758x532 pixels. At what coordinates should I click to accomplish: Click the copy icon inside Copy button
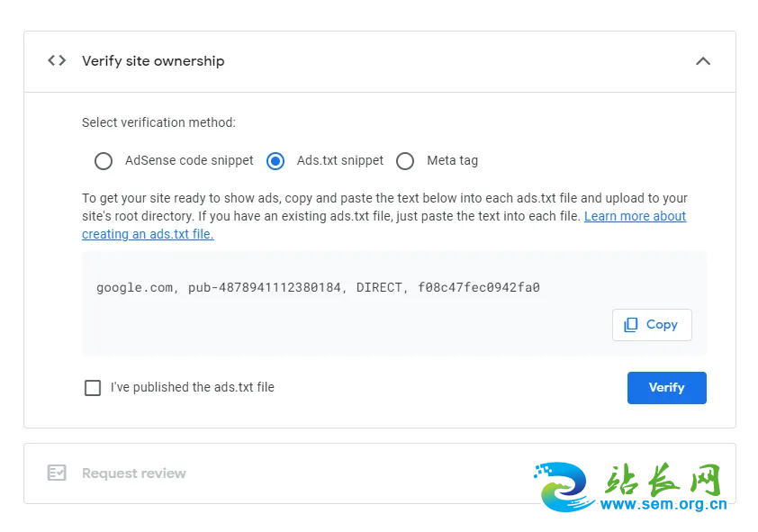tap(631, 325)
